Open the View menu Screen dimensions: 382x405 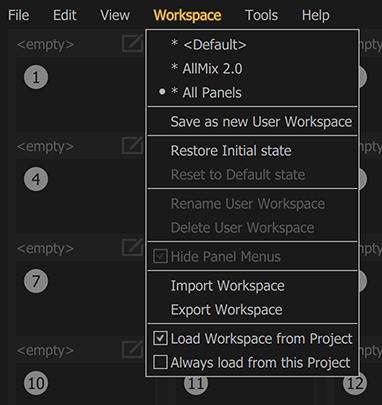coord(115,15)
